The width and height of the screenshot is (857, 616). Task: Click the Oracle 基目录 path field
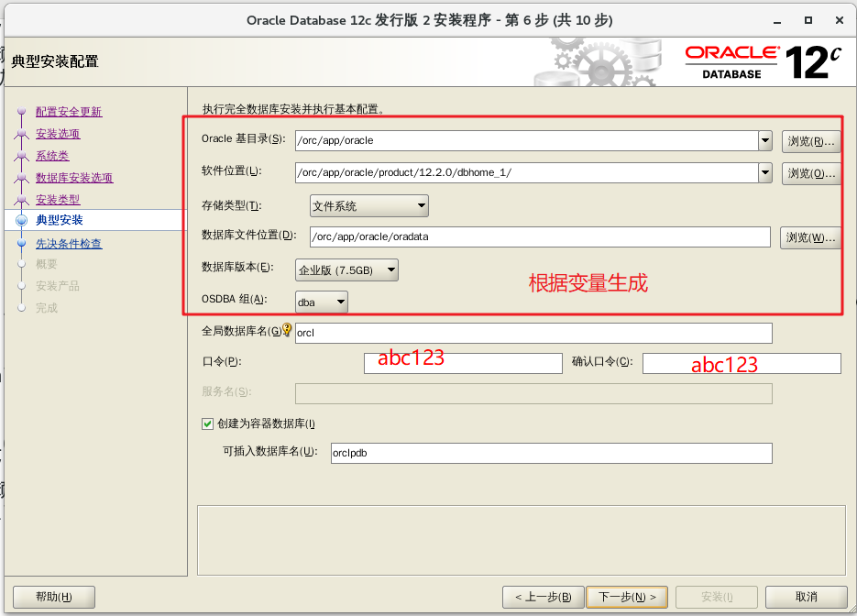[526, 140]
